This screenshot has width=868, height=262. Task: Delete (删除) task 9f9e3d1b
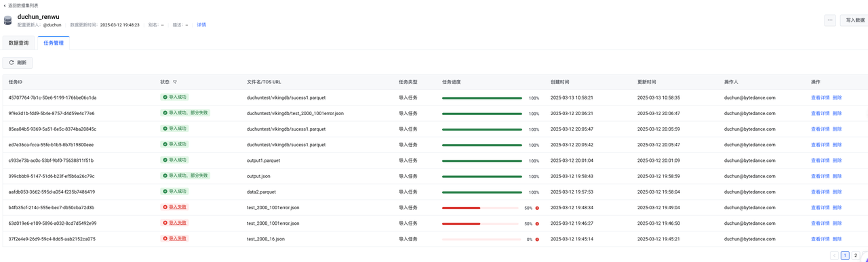pyautogui.click(x=837, y=113)
